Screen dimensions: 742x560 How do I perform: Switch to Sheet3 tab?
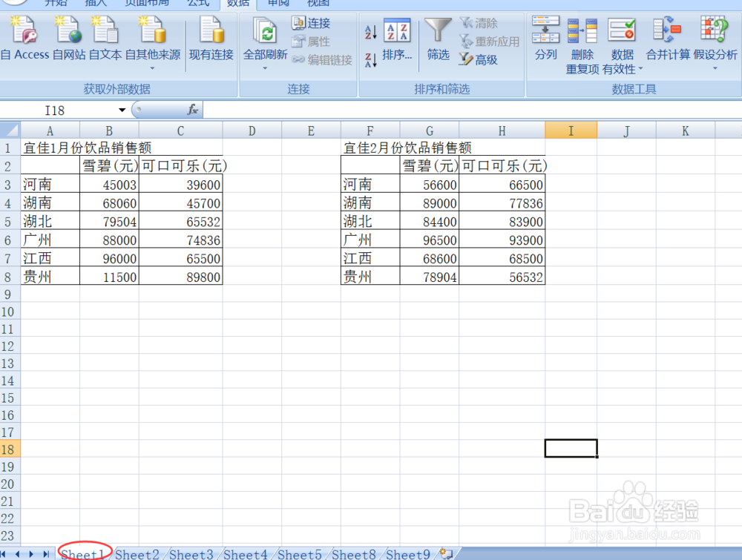191,554
